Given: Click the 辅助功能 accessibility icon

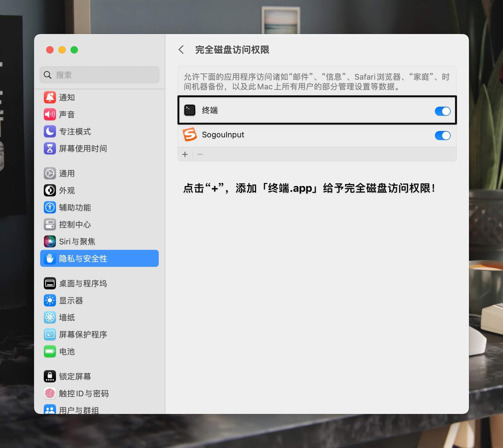Looking at the screenshot, I should tap(50, 208).
